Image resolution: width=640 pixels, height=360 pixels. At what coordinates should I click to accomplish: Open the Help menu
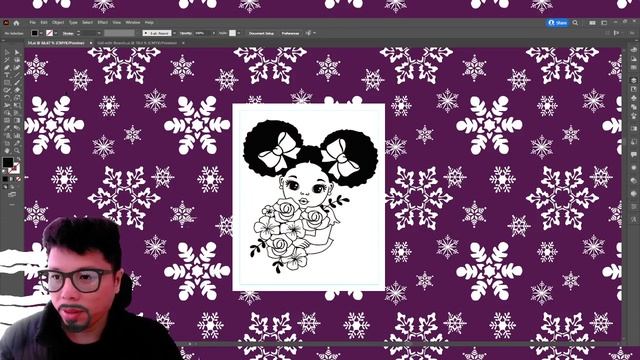tap(149, 22)
